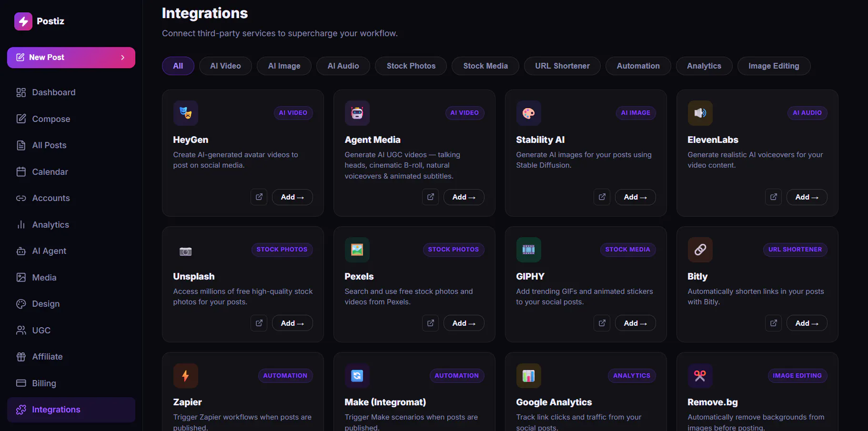Filter integrations by Stock Media
Screen dimensions: 868x431
click(x=485, y=66)
